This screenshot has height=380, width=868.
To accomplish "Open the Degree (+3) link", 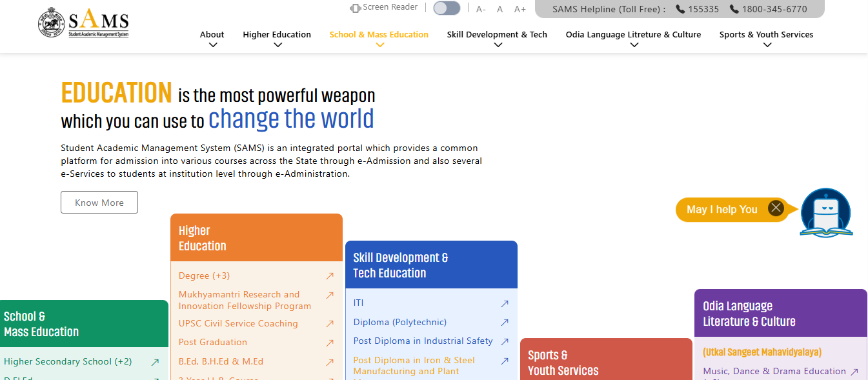I will (x=204, y=276).
